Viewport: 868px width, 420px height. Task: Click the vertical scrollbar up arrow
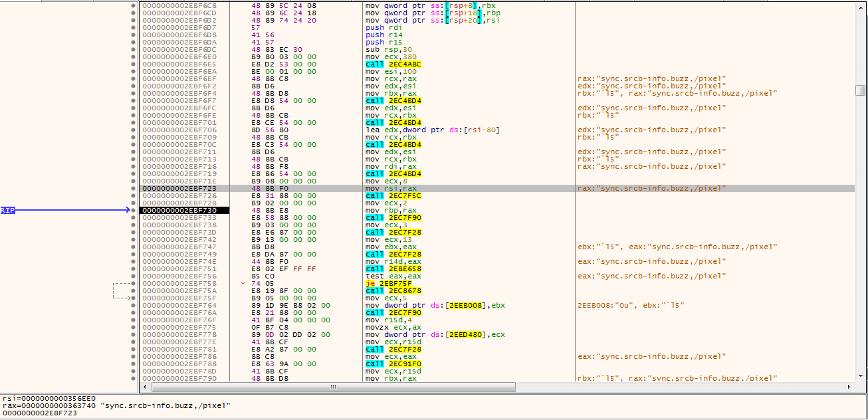[x=861, y=6]
